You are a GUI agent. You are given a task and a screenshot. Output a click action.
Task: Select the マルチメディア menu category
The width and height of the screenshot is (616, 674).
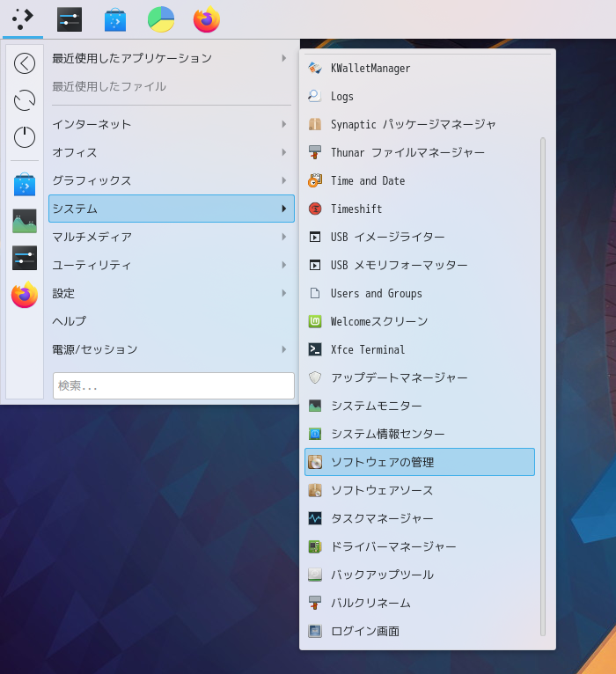pos(172,237)
